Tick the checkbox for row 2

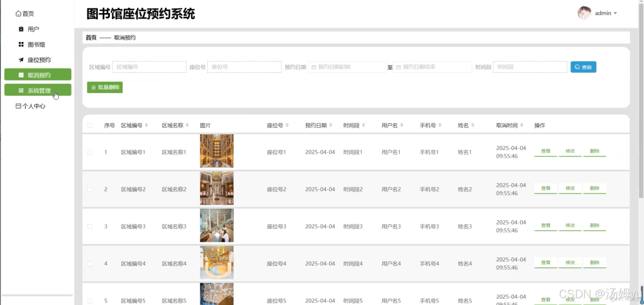click(x=90, y=189)
